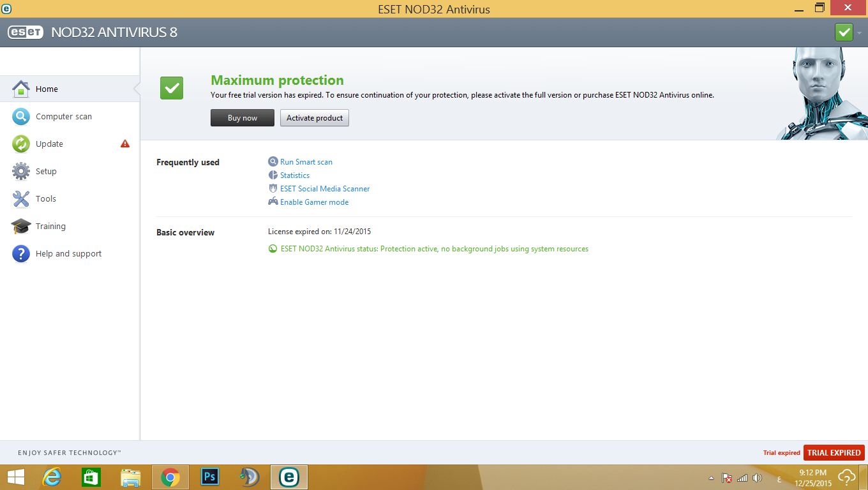Click the green protection status circle icon
This screenshot has width=868, height=490.
[273, 249]
